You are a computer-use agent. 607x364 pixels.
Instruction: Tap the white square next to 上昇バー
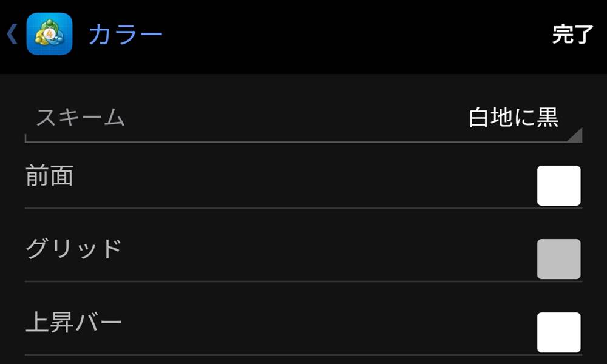559,332
